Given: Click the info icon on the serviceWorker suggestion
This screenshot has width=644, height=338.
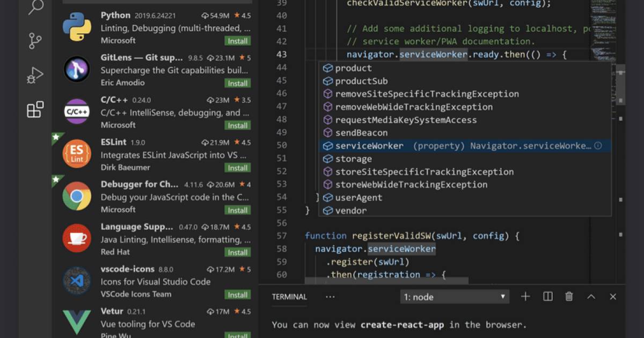Looking at the screenshot, I should click(x=598, y=145).
